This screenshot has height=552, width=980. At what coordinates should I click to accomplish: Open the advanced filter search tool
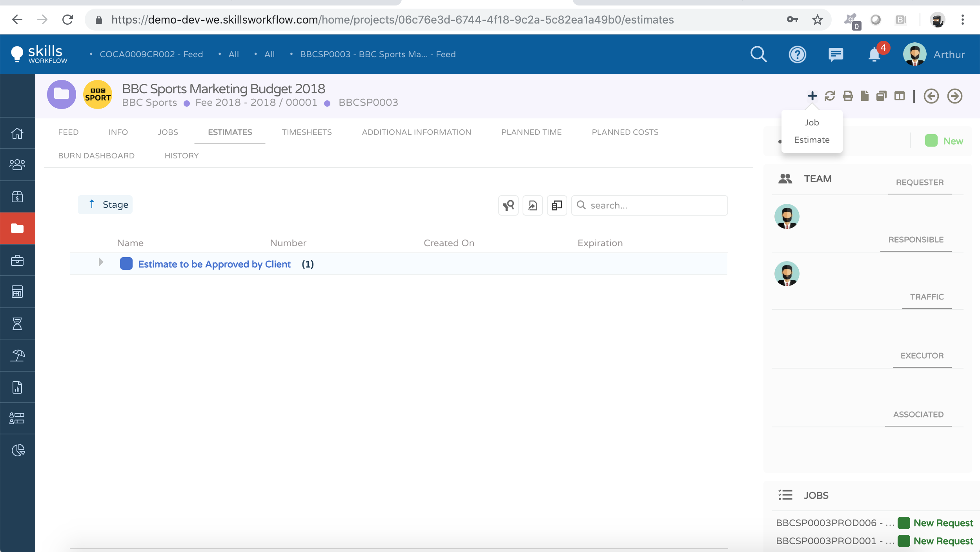pyautogui.click(x=508, y=205)
